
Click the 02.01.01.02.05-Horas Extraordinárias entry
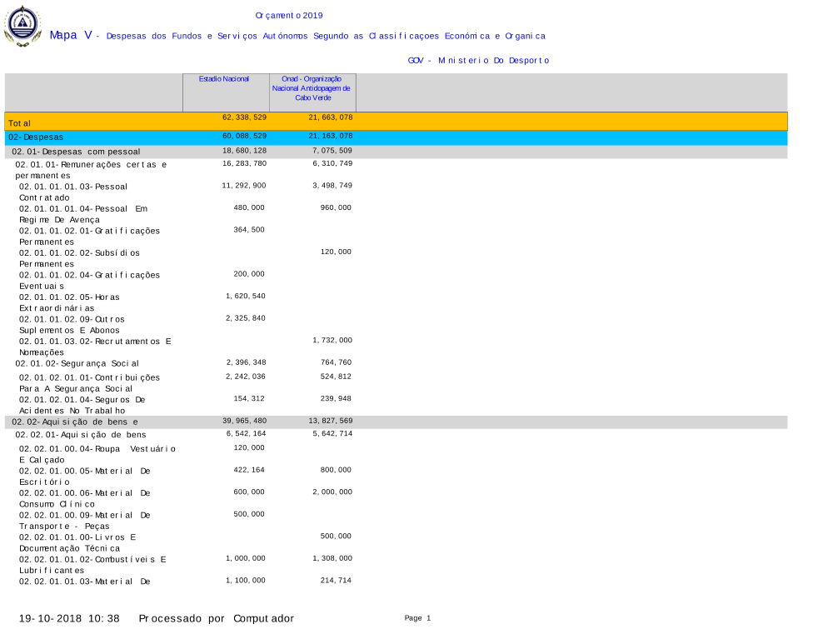71,302
